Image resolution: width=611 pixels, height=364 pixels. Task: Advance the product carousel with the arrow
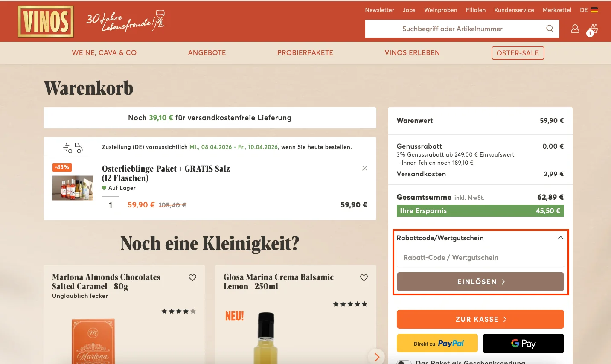click(376, 357)
